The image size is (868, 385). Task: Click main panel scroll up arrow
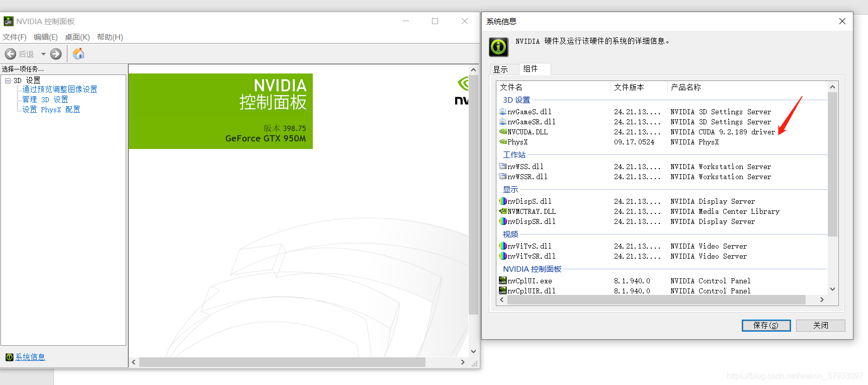(473, 69)
